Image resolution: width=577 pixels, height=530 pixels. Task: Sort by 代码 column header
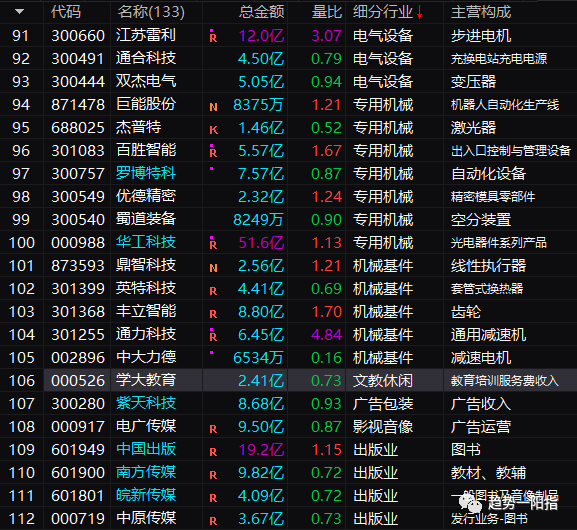click(x=66, y=12)
